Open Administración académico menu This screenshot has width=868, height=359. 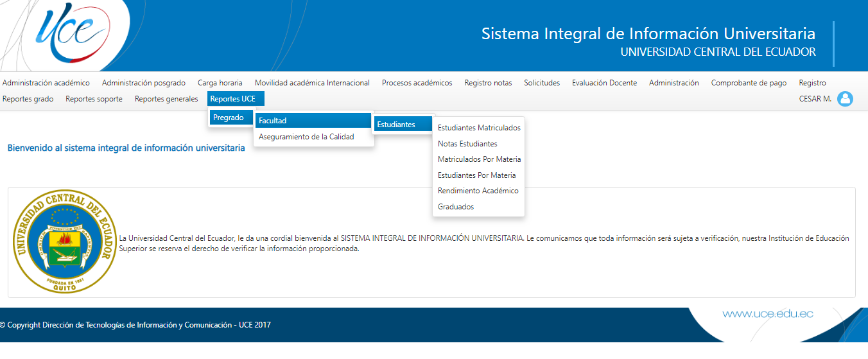46,83
